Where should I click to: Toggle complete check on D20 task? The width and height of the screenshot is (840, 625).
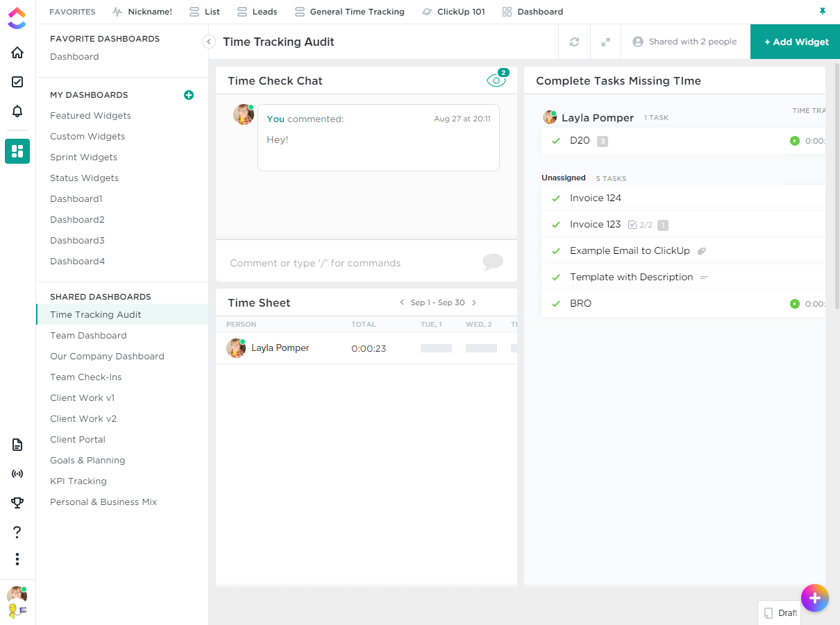click(x=555, y=141)
